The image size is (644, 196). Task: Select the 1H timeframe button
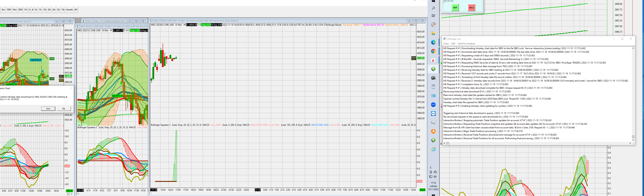tap(26, 10)
